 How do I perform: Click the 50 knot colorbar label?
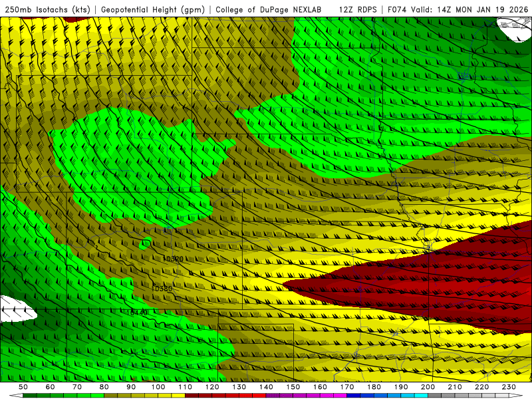23,387
